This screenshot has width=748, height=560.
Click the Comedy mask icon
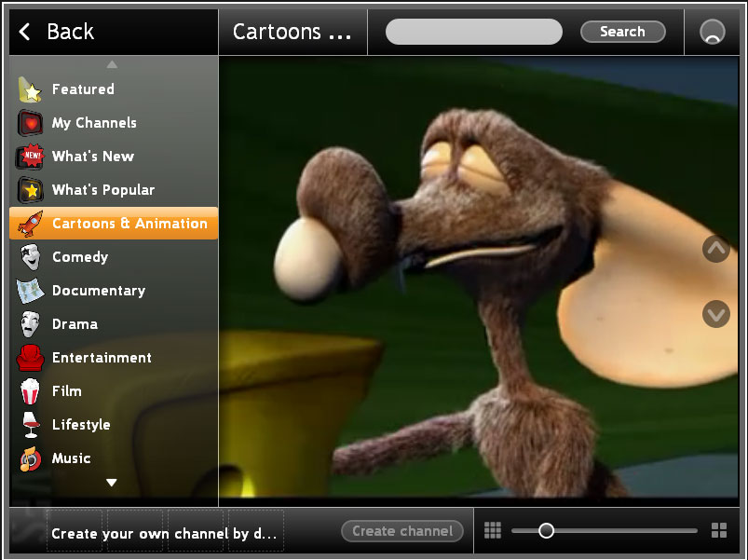(30, 257)
